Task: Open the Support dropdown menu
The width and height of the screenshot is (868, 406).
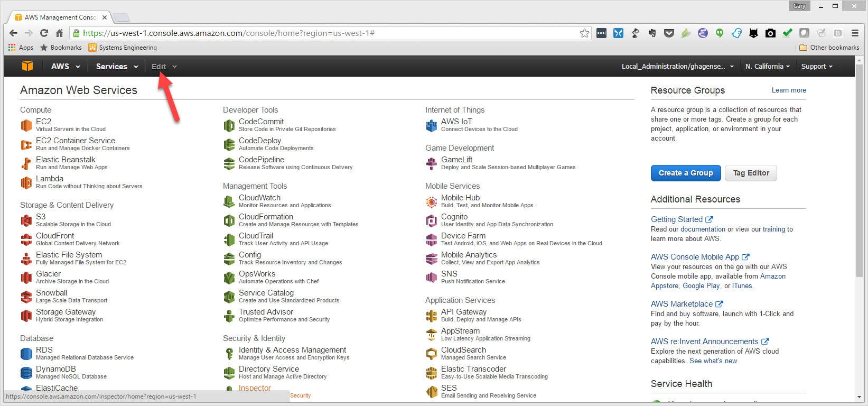Action: pos(817,66)
